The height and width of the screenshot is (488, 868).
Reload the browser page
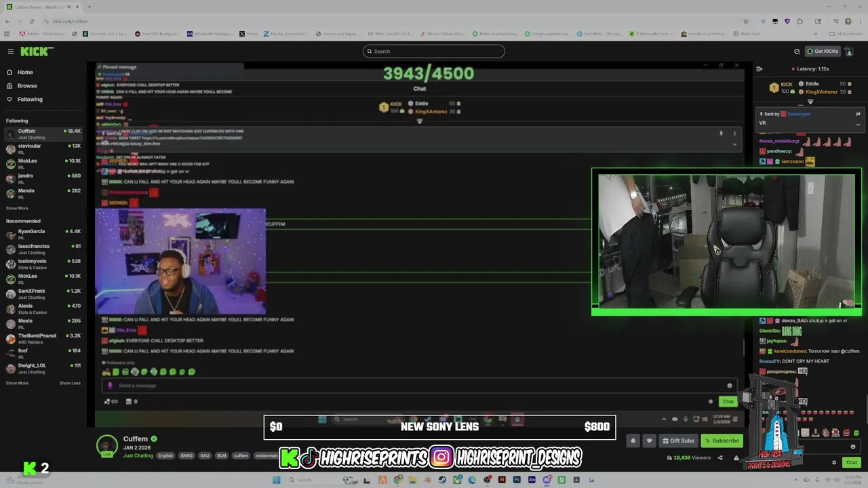click(x=31, y=21)
